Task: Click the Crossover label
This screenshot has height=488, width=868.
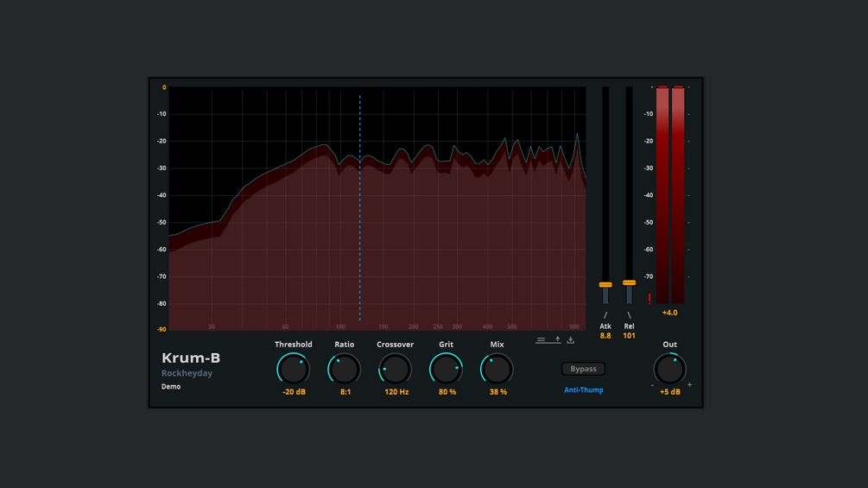Action: [396, 344]
